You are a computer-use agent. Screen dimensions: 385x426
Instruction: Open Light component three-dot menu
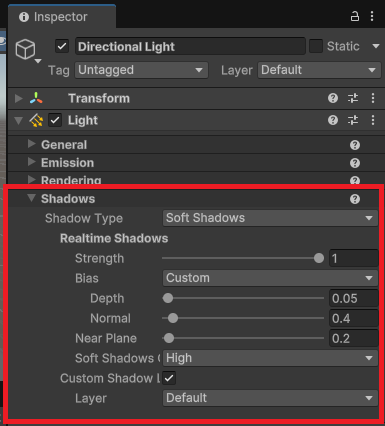tap(373, 120)
